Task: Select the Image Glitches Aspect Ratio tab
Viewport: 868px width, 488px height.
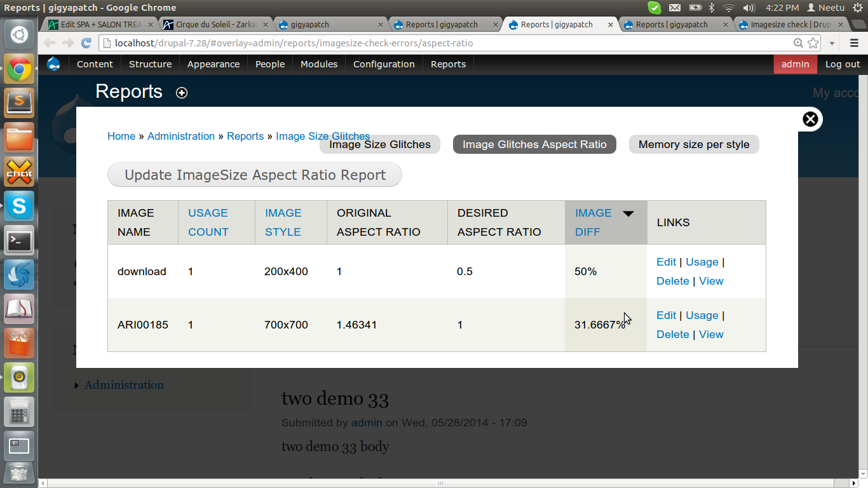Action: 534,145
